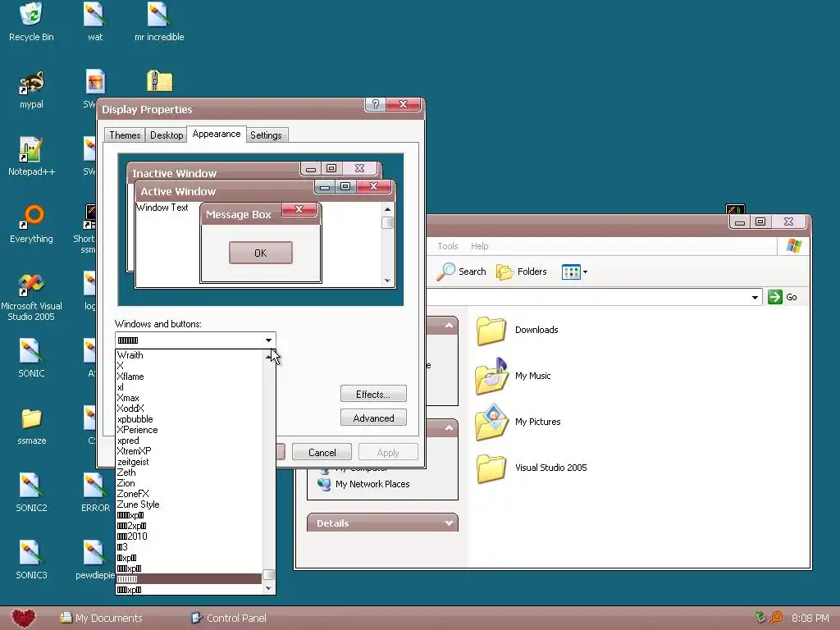Launch the mypal raccoon shortcut
The height and width of the screenshot is (630, 840).
point(31,89)
